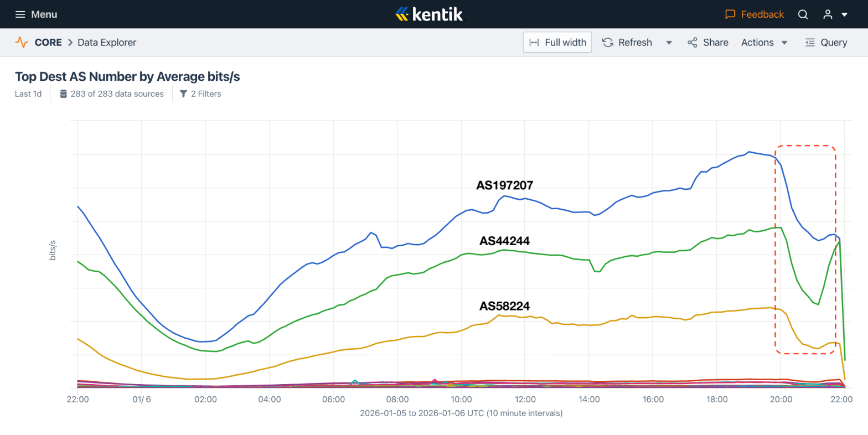Open the search magnifier icon
Image resolution: width=868 pixels, height=435 pixels.
tap(803, 14)
